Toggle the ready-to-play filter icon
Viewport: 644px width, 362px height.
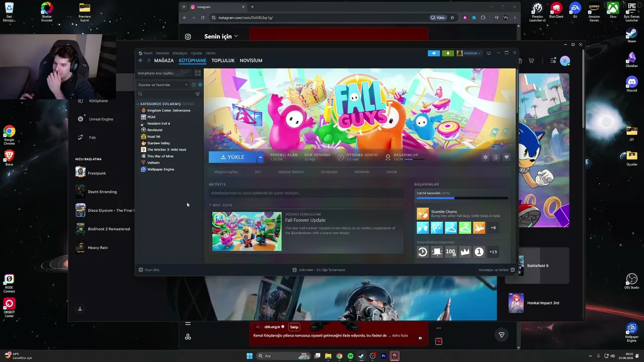coord(200,84)
